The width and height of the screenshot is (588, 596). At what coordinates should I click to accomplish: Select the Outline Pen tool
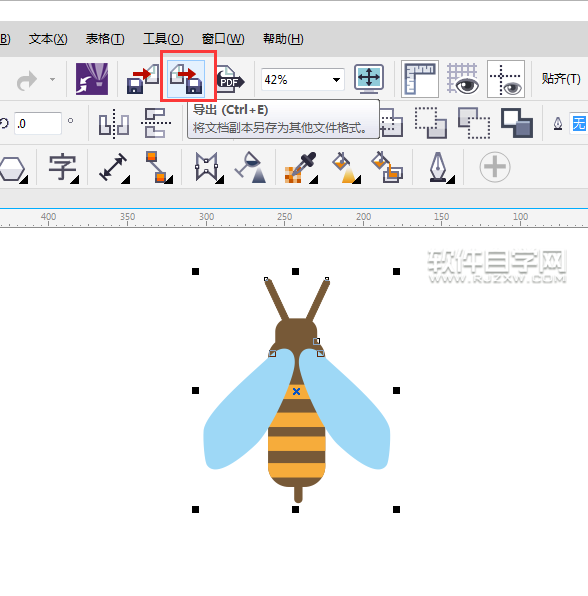point(439,167)
